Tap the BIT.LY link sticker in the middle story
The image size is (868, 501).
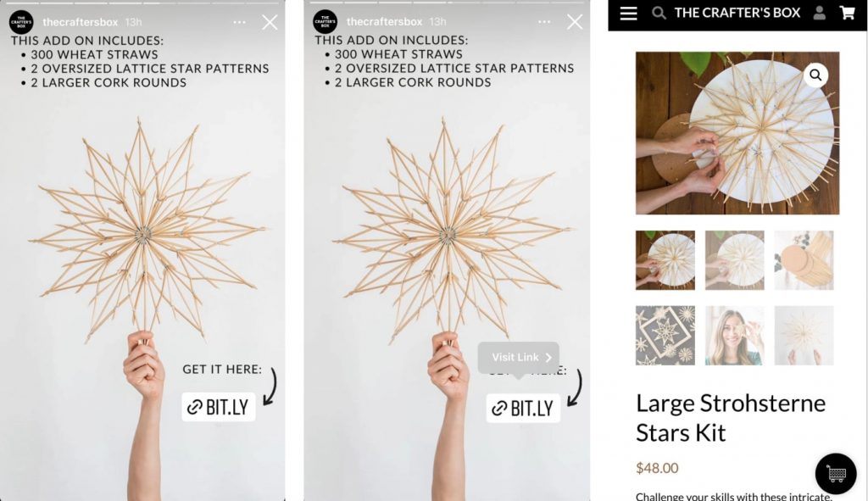tap(523, 409)
